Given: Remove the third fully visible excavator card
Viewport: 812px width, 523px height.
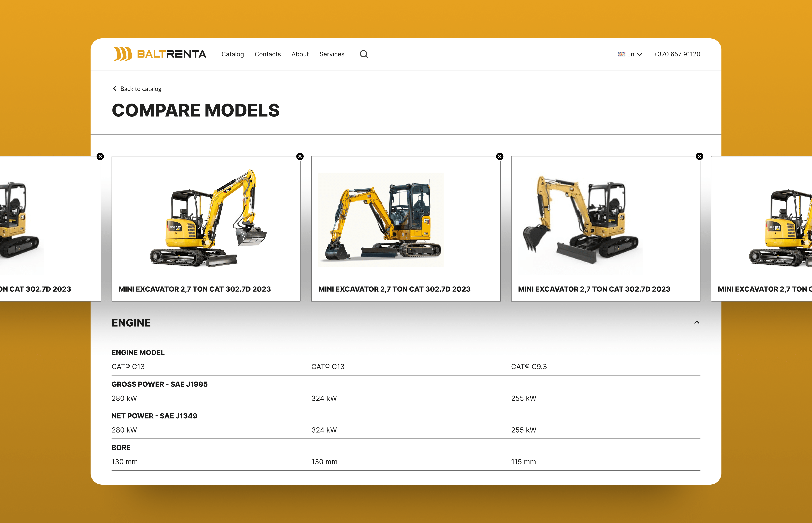Looking at the screenshot, I should [700, 156].
